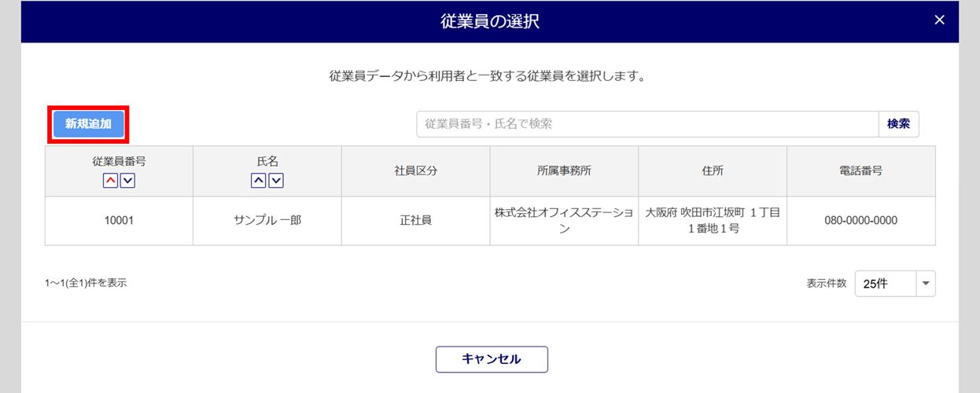Viewport: 980px width, 393px height.
Task: Click the 新規追加 button
Action: click(88, 124)
